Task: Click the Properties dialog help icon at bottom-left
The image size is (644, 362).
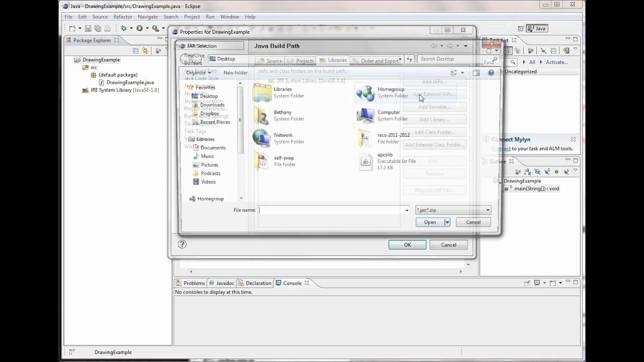Action: [x=182, y=244]
